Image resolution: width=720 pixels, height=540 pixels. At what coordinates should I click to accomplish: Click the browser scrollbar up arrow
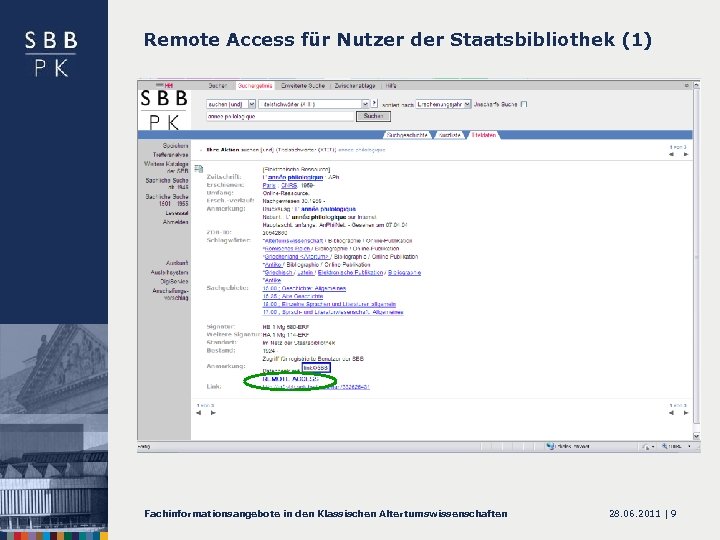[696, 85]
